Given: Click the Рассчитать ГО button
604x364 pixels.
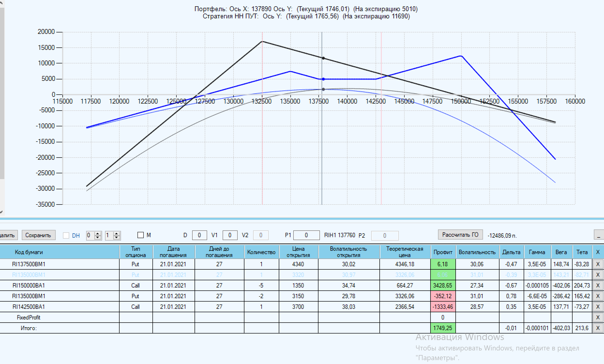Looking at the screenshot, I should coord(460,235).
